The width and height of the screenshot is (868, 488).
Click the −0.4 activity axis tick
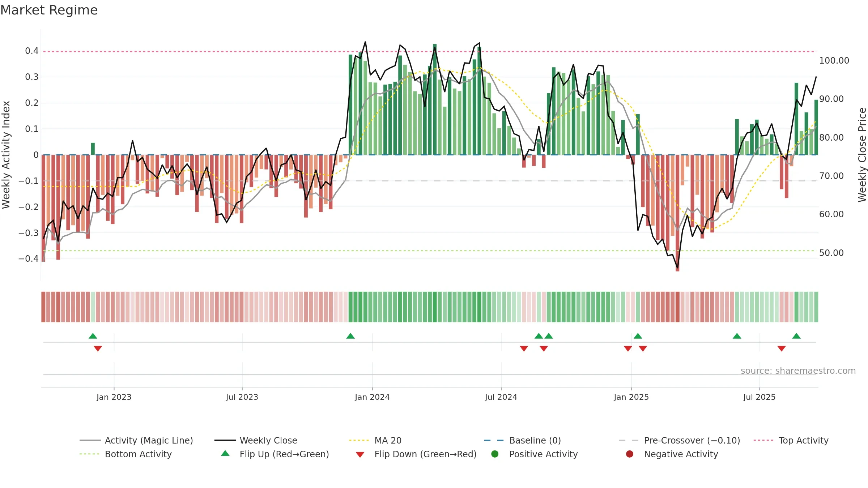click(x=29, y=258)
